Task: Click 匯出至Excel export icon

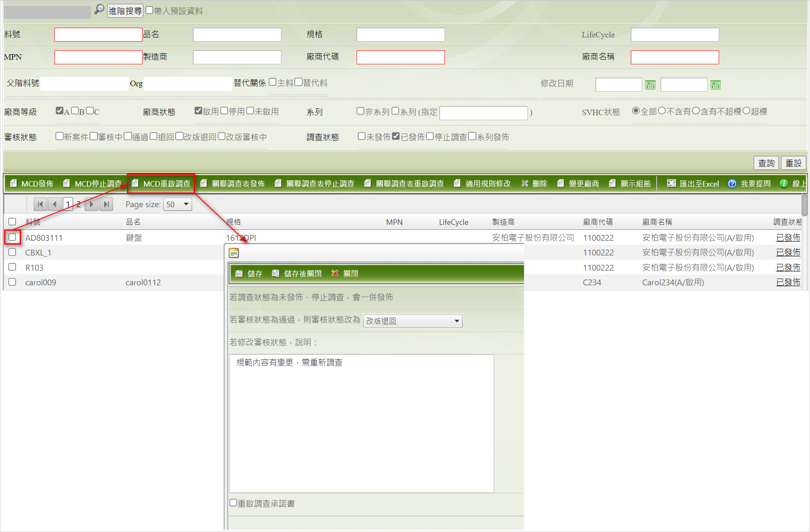Action: [x=671, y=183]
